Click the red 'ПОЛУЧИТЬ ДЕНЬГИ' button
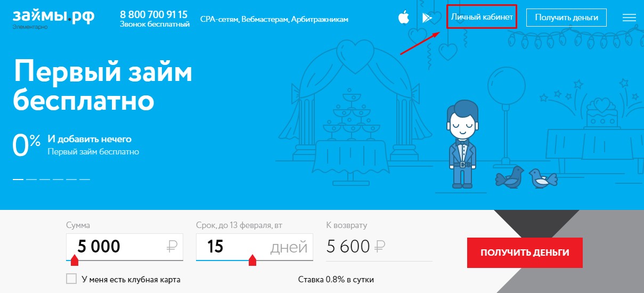The height and width of the screenshot is (293, 644). (x=525, y=253)
